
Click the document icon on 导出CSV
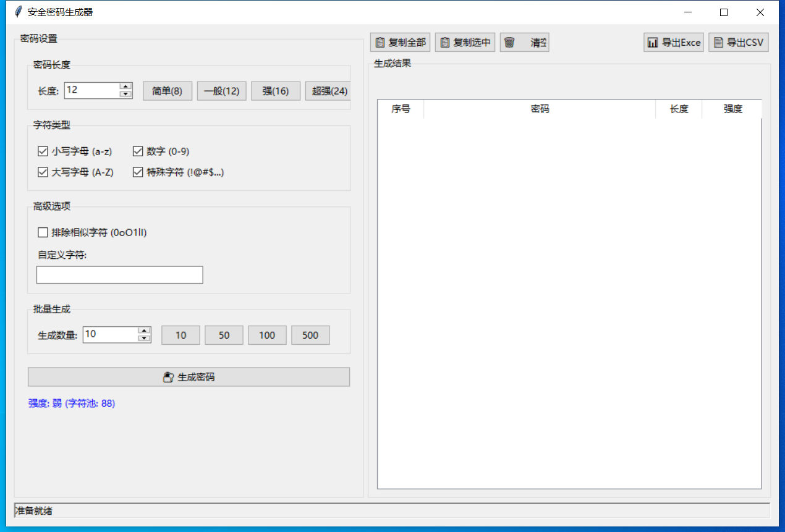[x=718, y=43]
